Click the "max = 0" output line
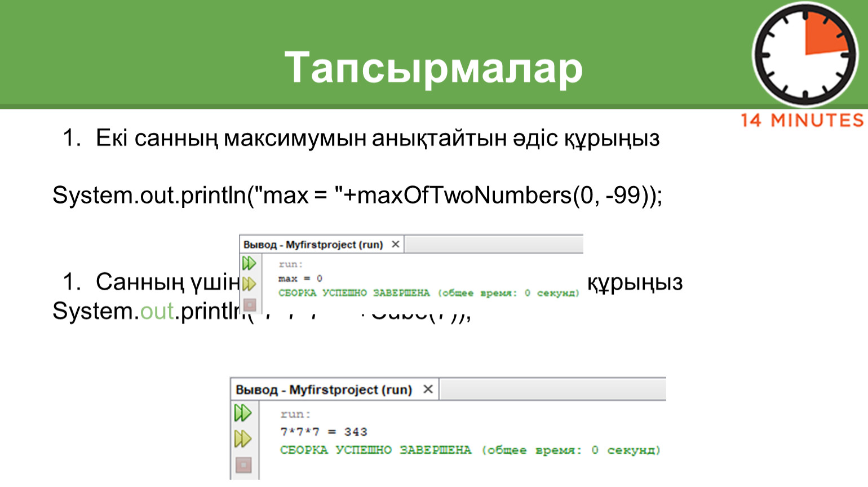Screen dimensions: 868x487 (x=300, y=278)
